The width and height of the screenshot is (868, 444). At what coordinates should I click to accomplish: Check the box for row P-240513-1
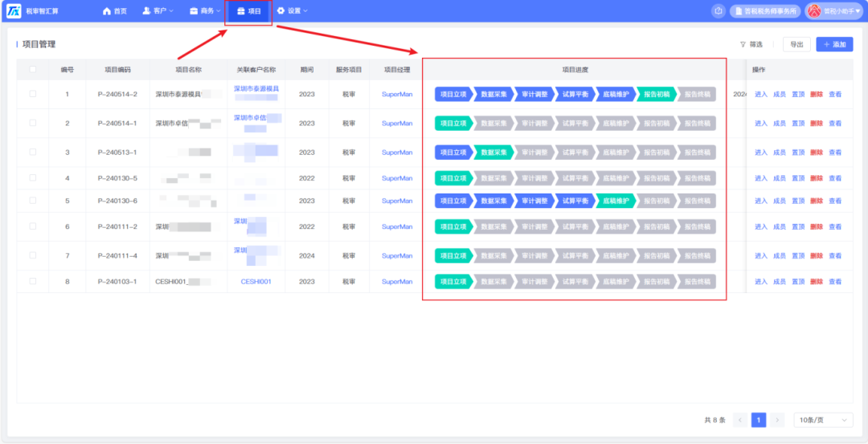33,152
